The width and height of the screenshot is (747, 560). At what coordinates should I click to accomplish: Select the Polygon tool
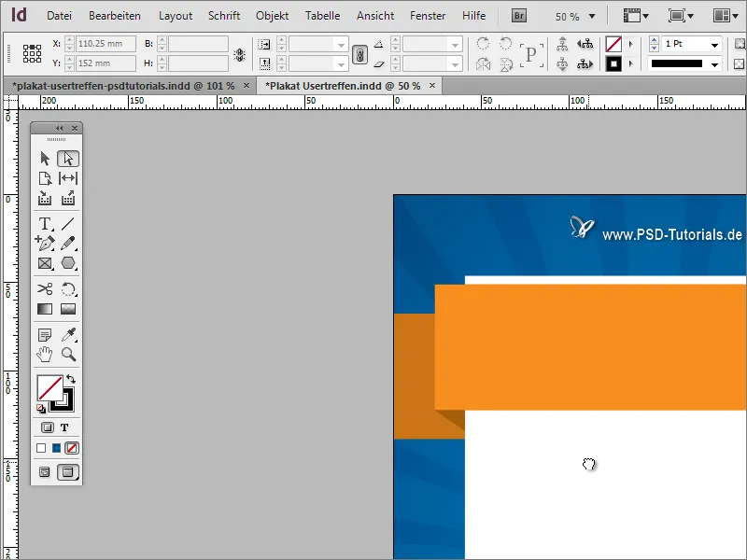click(68, 263)
